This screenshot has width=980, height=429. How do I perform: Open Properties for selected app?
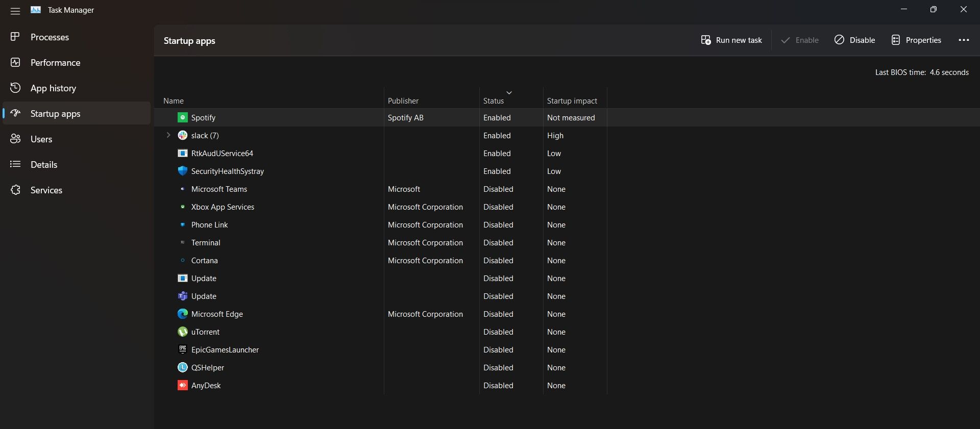[x=916, y=40]
